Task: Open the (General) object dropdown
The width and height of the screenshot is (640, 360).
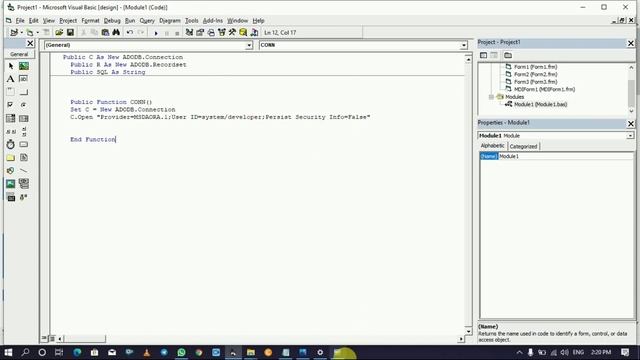Action: 249,45
